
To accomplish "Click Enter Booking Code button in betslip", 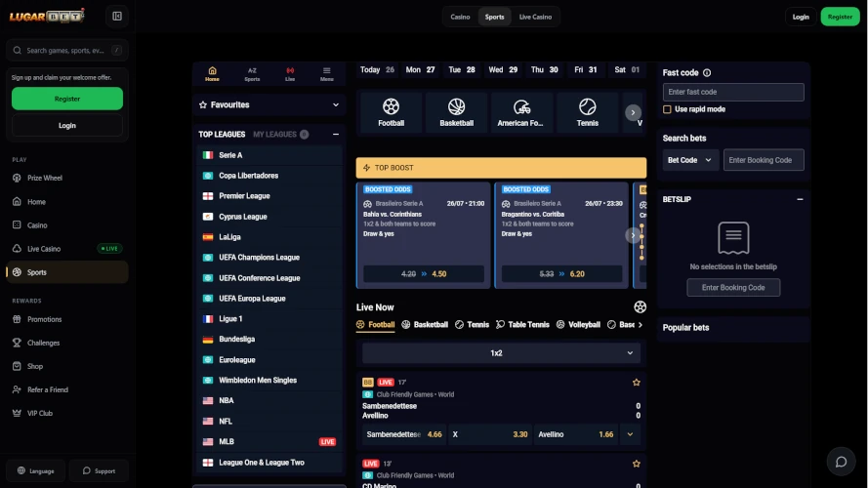I will click(x=733, y=288).
